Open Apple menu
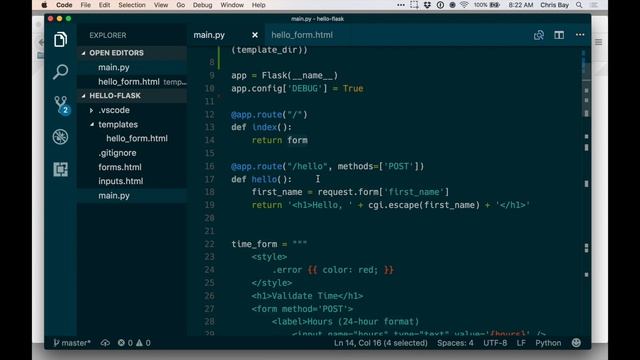The image size is (640, 360). tap(44, 5)
